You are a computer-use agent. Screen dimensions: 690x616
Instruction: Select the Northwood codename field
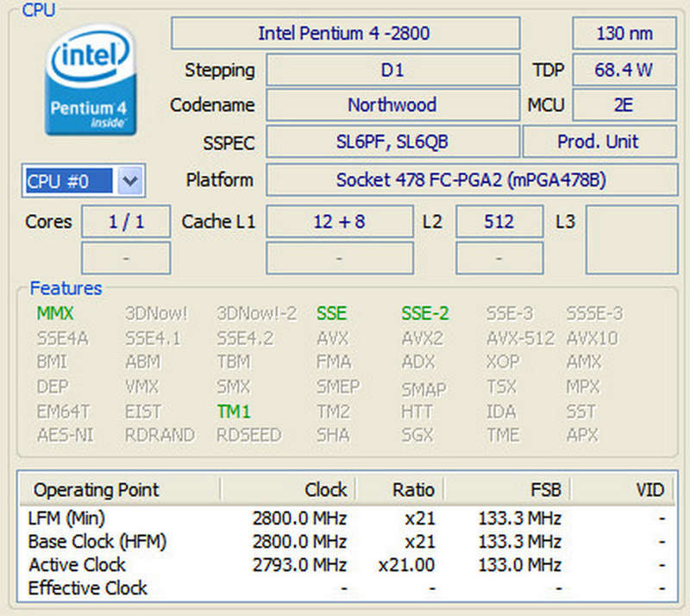(392, 104)
